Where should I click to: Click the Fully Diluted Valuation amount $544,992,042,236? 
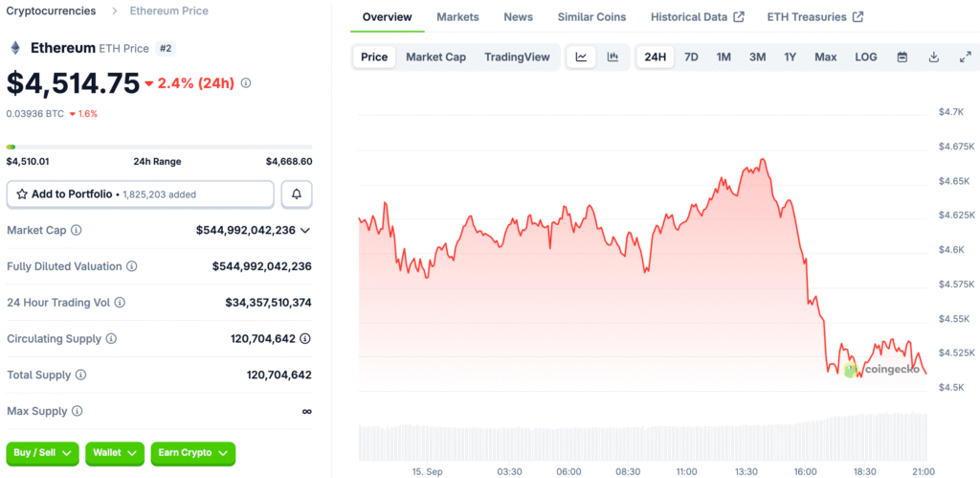click(x=262, y=266)
